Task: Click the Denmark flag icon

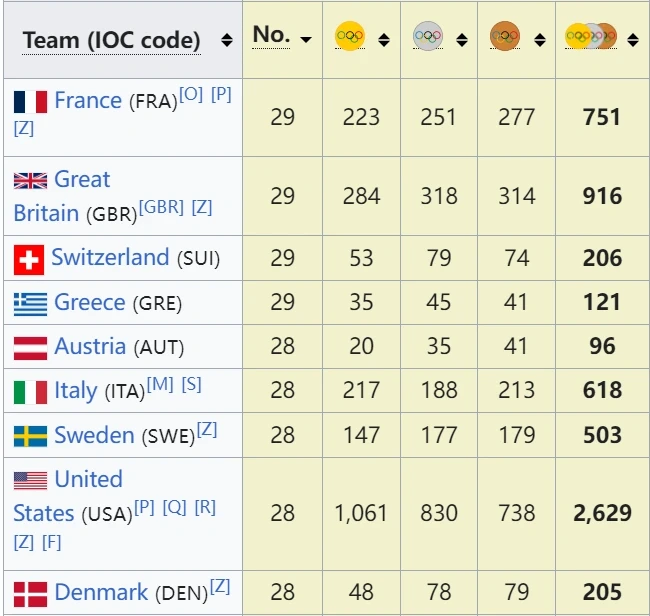Action: click(x=30, y=593)
